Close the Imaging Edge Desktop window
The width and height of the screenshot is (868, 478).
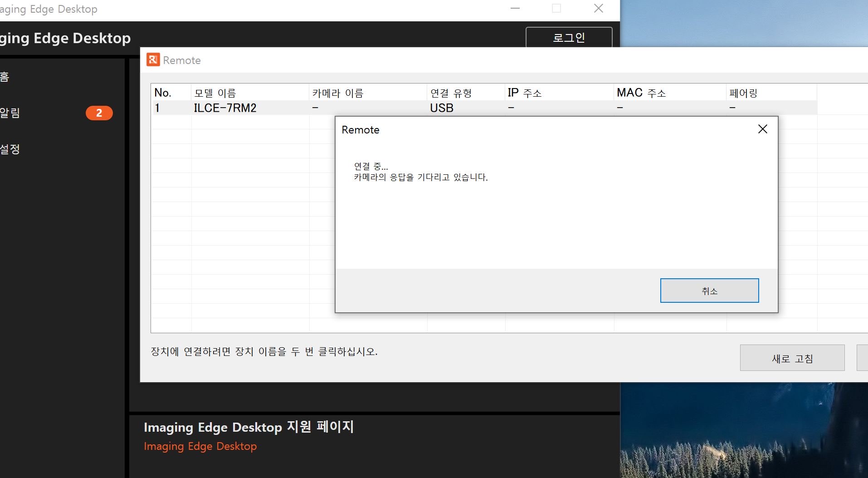(x=599, y=8)
